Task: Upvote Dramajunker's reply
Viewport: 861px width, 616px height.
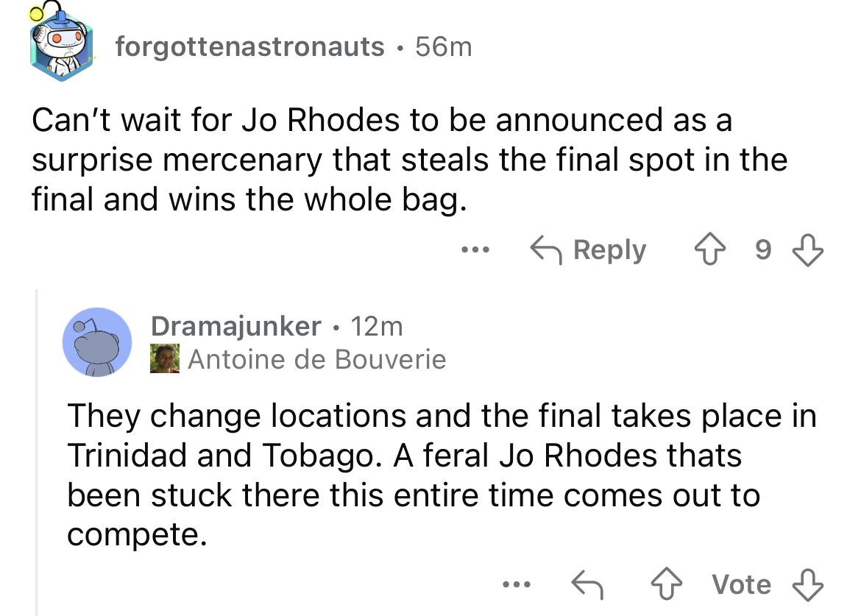Action: [x=666, y=584]
